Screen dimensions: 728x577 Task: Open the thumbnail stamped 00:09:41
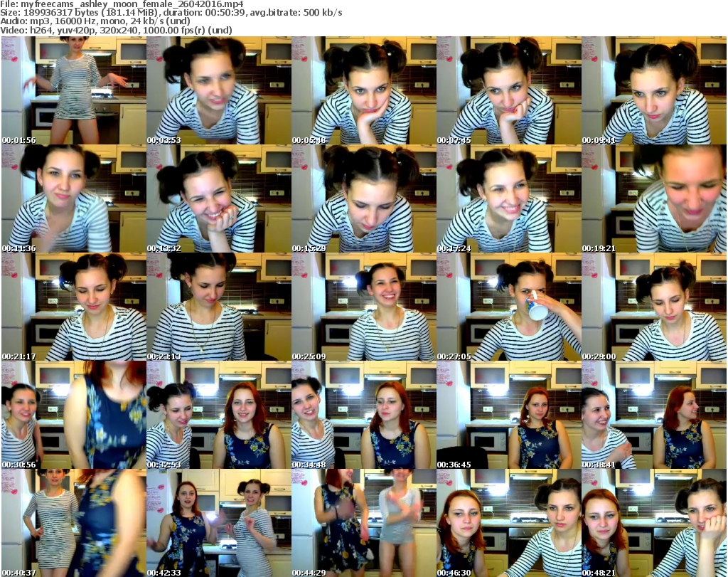point(654,90)
